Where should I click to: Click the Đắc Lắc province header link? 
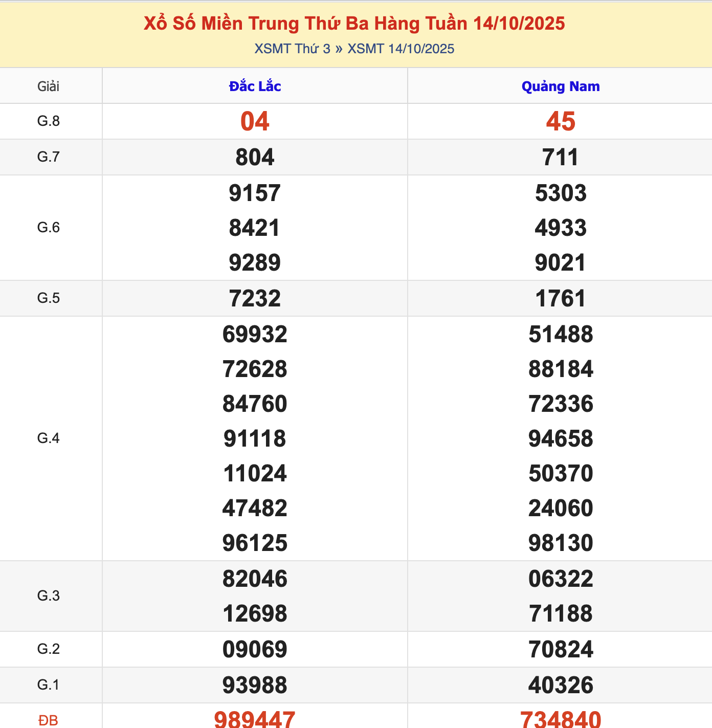click(x=255, y=86)
